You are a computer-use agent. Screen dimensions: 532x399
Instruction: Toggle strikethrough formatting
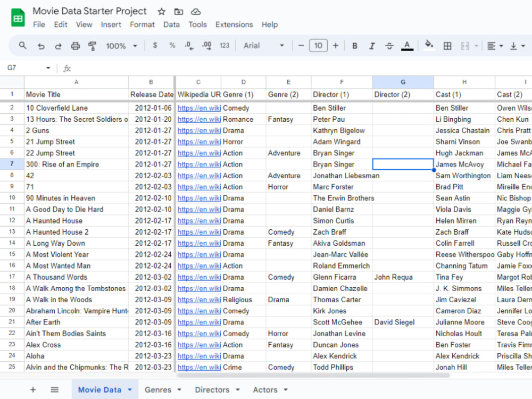pyautogui.click(x=389, y=46)
